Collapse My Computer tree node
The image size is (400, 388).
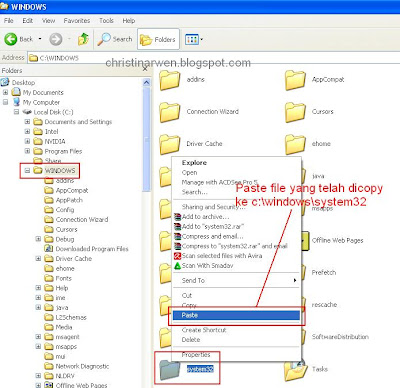(x=5, y=102)
